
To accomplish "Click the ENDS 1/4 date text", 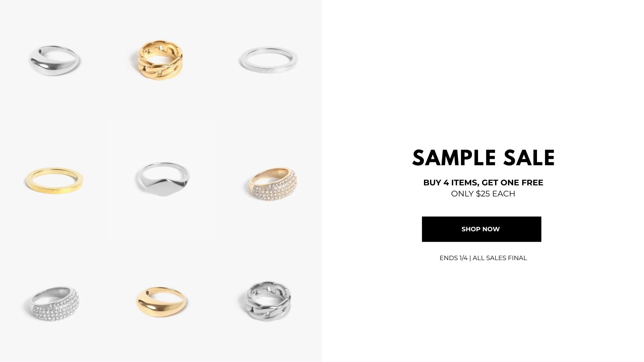I will 453,258.
